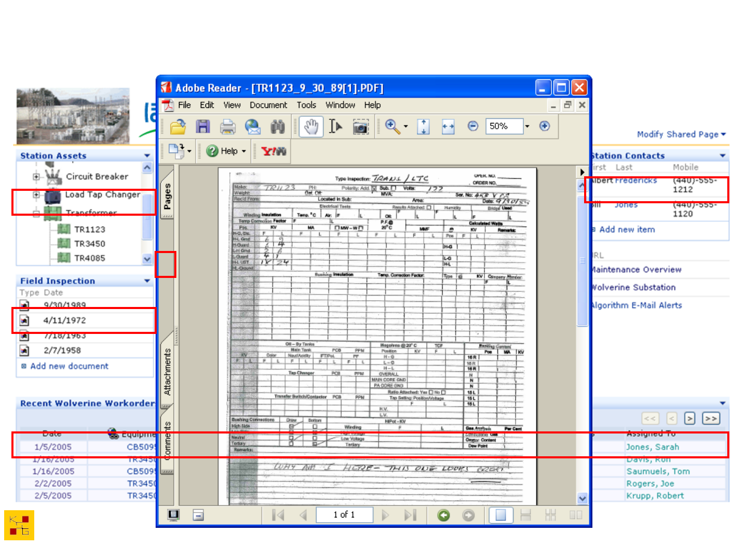Open the 50% zoom level dropdown
The width and height of the screenshot is (747, 560).
click(x=527, y=126)
